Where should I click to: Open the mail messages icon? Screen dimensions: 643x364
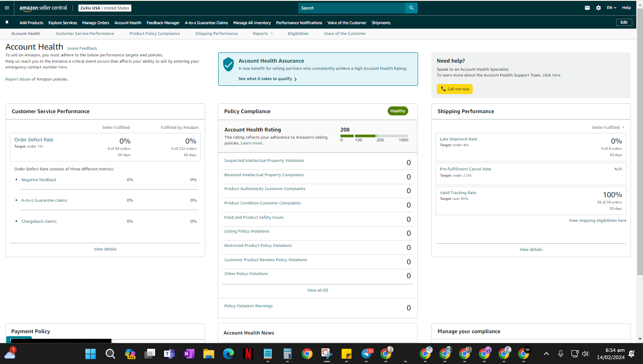coord(587,8)
